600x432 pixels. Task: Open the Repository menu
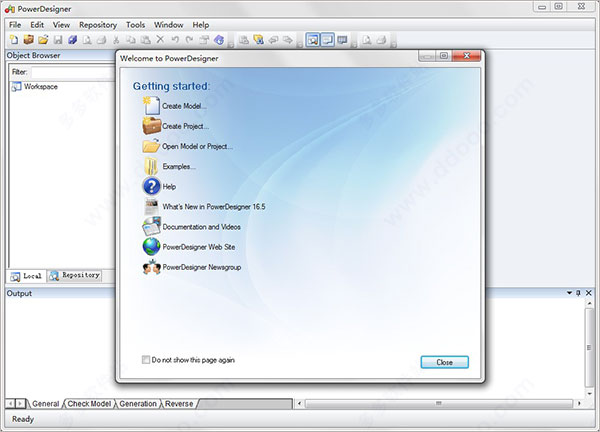coord(98,25)
